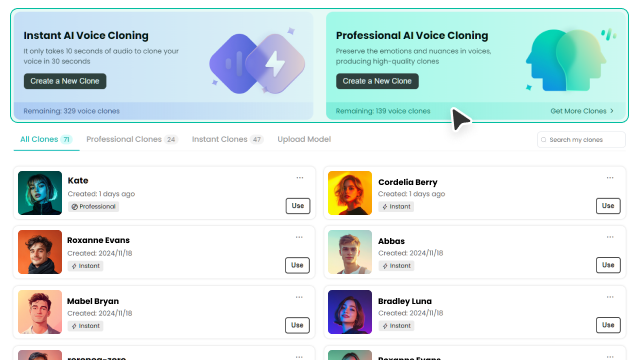Click the two-heads Professional Cloning graphic
This screenshot has width=640, height=360.
(x=569, y=60)
